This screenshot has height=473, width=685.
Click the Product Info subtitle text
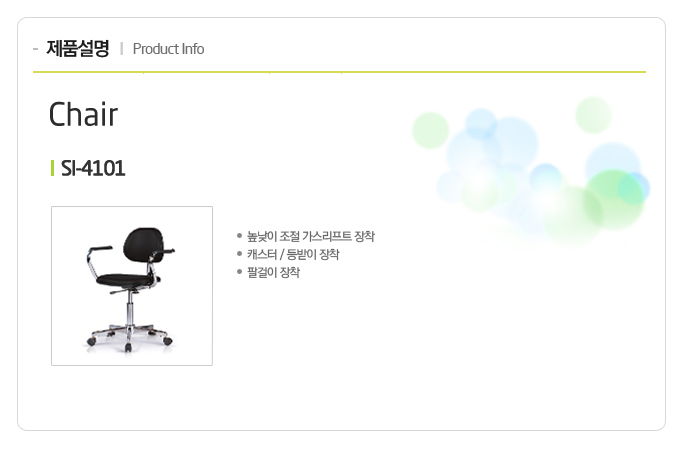tap(168, 49)
